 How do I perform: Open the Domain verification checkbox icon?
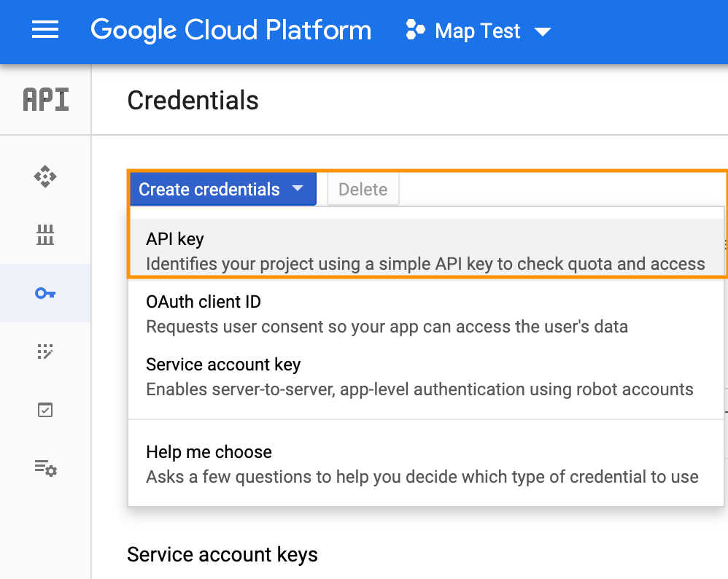[x=45, y=410]
